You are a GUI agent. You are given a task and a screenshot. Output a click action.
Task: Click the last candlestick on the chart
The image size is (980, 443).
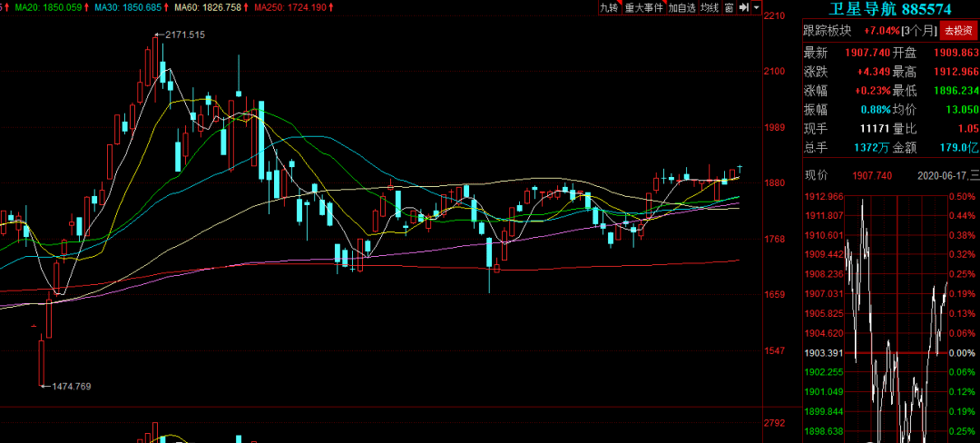(740, 168)
